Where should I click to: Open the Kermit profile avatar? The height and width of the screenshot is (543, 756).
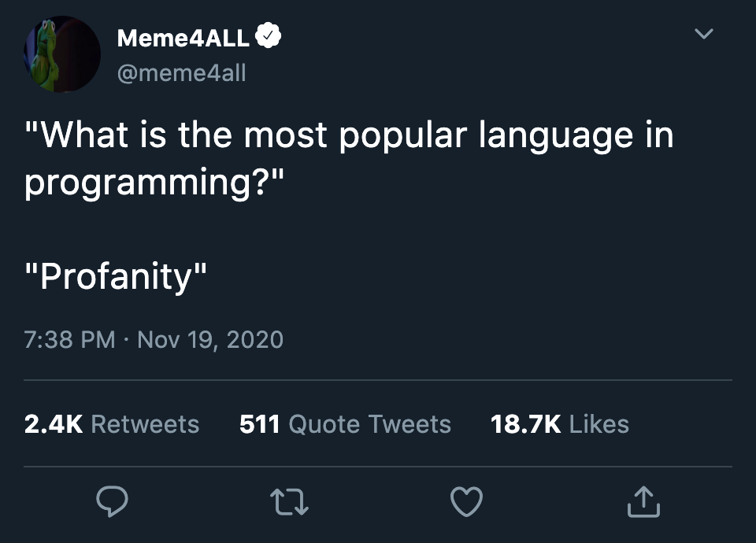pyautogui.click(x=61, y=54)
